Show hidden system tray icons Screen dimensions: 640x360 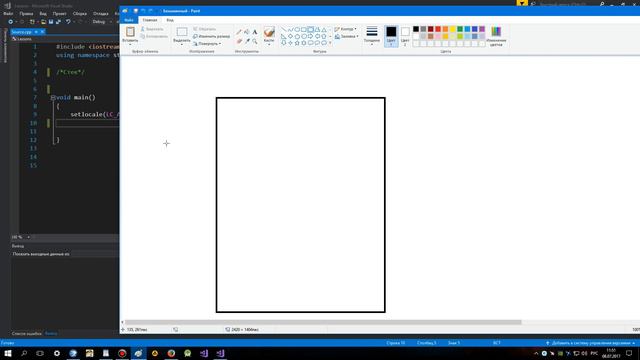click(x=536, y=353)
